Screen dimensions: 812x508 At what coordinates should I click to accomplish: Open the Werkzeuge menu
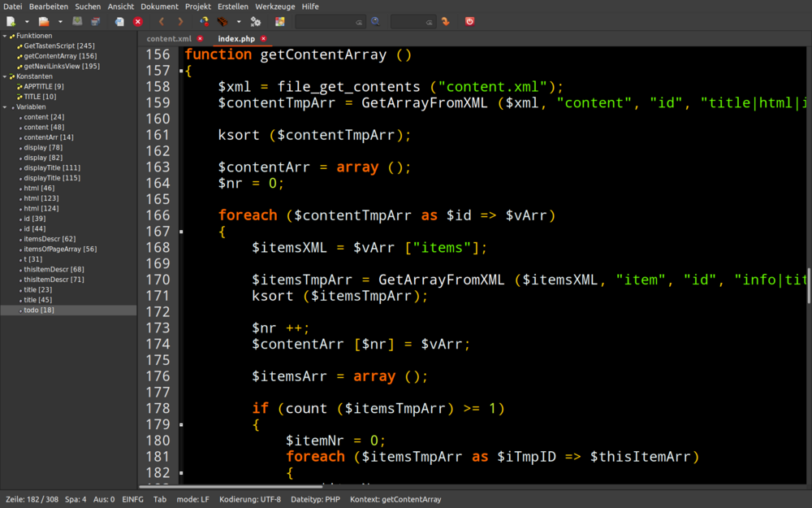pyautogui.click(x=275, y=7)
